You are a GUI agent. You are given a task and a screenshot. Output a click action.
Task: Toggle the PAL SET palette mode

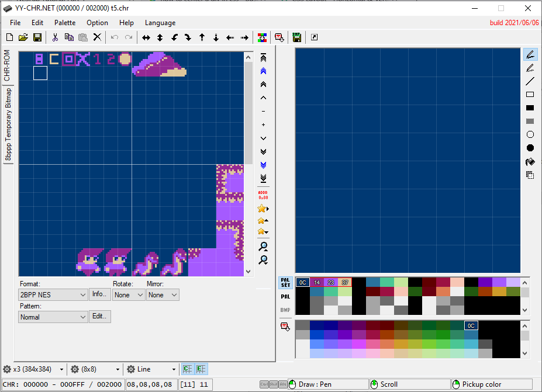tap(285, 283)
